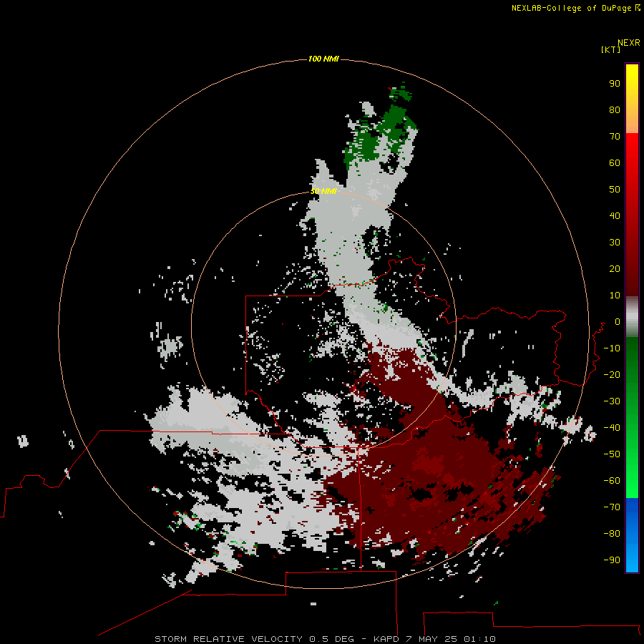Click the -30 value on the velocity scale

click(612, 401)
